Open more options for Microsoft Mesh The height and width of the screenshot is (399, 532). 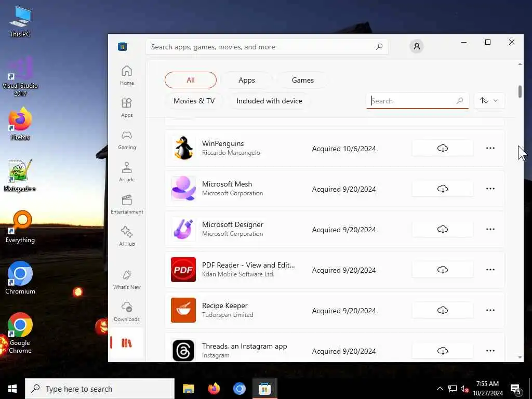point(490,189)
